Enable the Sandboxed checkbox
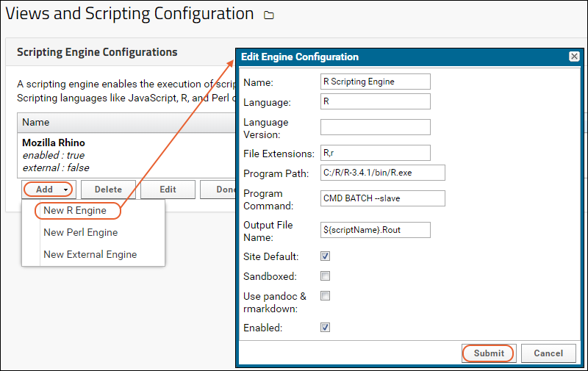Screen dimensions: 588x371 coord(325,276)
